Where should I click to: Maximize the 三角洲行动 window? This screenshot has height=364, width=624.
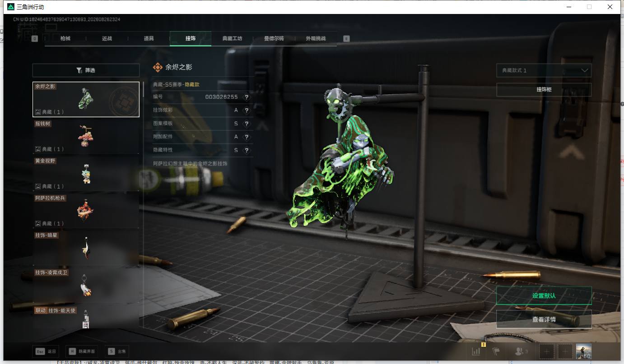tap(589, 7)
